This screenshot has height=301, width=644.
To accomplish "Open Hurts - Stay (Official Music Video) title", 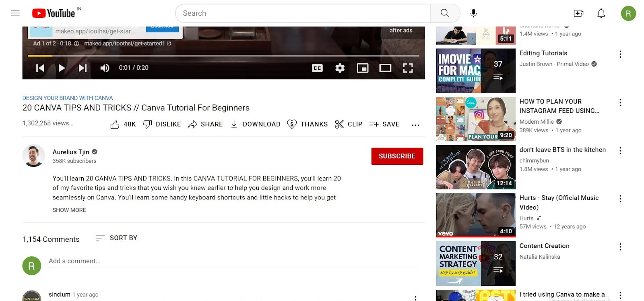I will 559,203.
